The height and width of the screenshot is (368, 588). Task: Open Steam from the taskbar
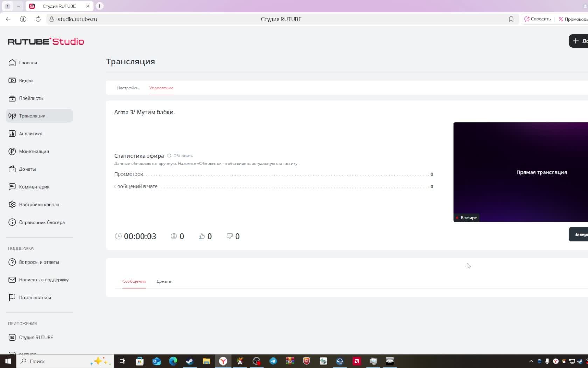click(x=190, y=361)
